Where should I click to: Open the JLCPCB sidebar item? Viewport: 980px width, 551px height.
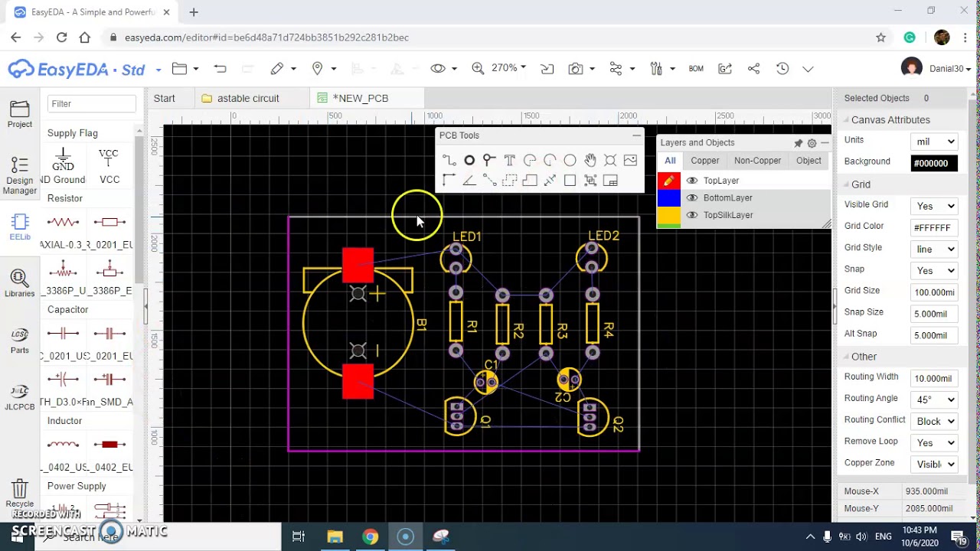[x=20, y=396]
